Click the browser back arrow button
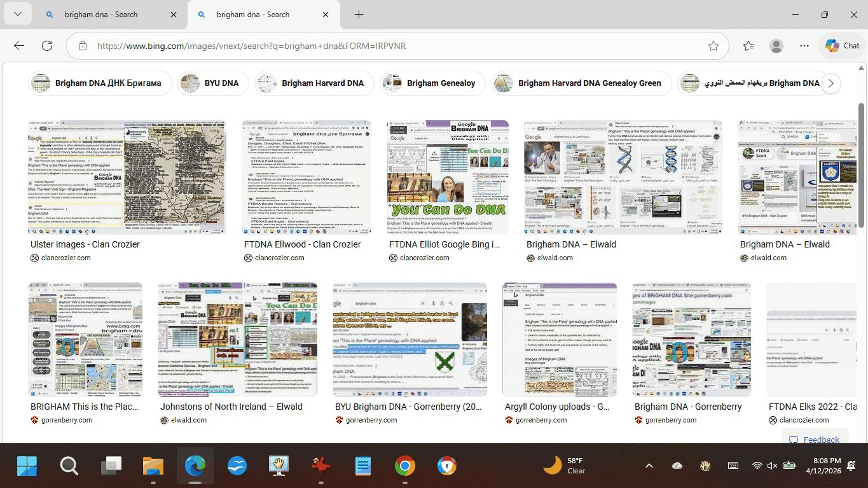Image resolution: width=868 pixels, height=488 pixels. point(19,46)
